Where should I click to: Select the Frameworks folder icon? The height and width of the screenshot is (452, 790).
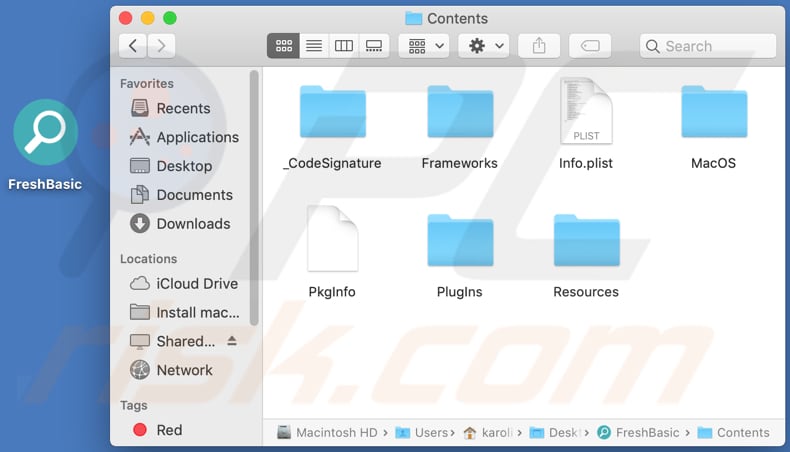460,112
